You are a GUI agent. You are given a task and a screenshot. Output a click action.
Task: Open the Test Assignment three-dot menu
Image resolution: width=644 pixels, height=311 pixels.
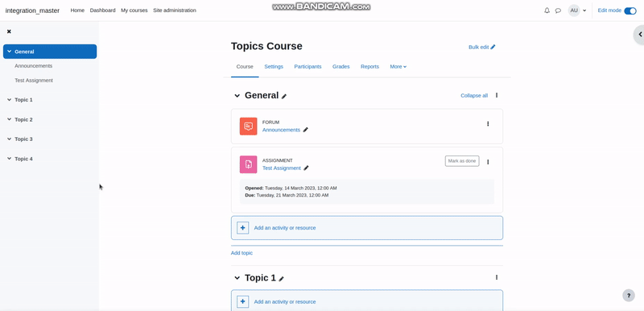(488, 162)
